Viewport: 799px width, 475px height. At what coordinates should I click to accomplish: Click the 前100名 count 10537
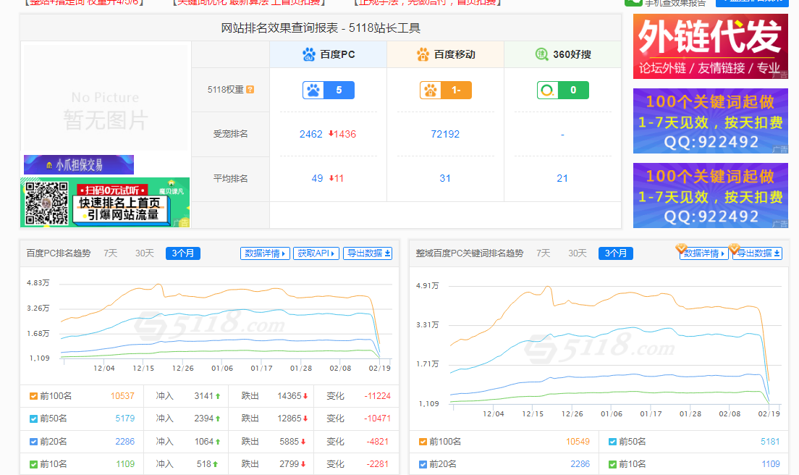pos(122,396)
